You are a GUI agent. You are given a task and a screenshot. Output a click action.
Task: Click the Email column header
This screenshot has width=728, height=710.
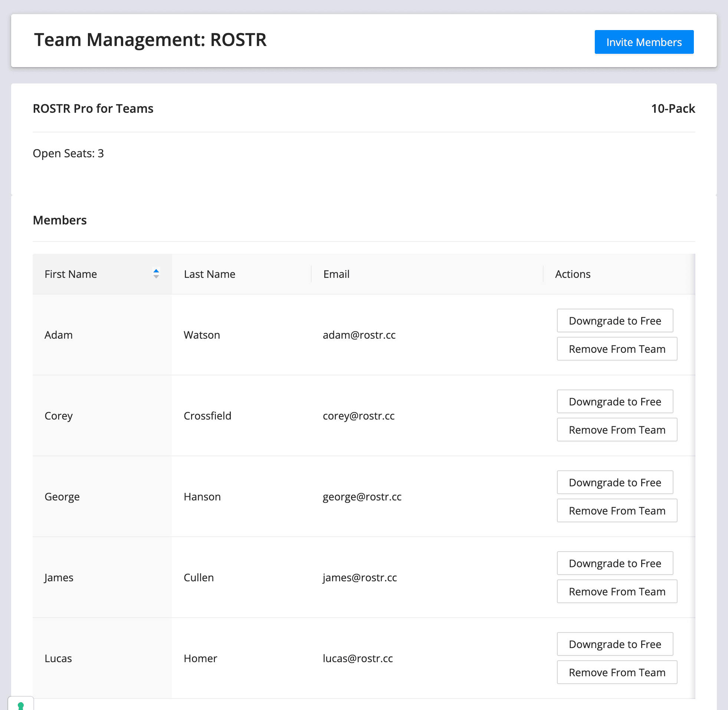(337, 274)
